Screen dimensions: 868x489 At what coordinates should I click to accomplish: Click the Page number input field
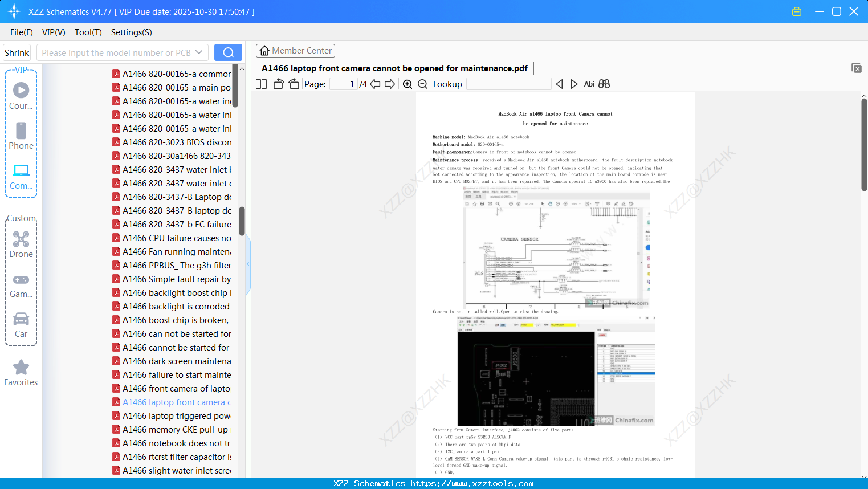(344, 84)
